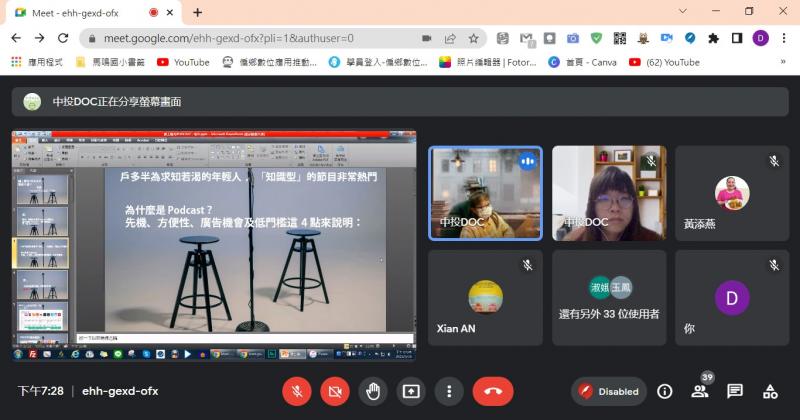Reload the Meet page
Viewport: 800px width, 420px height.
(63, 38)
